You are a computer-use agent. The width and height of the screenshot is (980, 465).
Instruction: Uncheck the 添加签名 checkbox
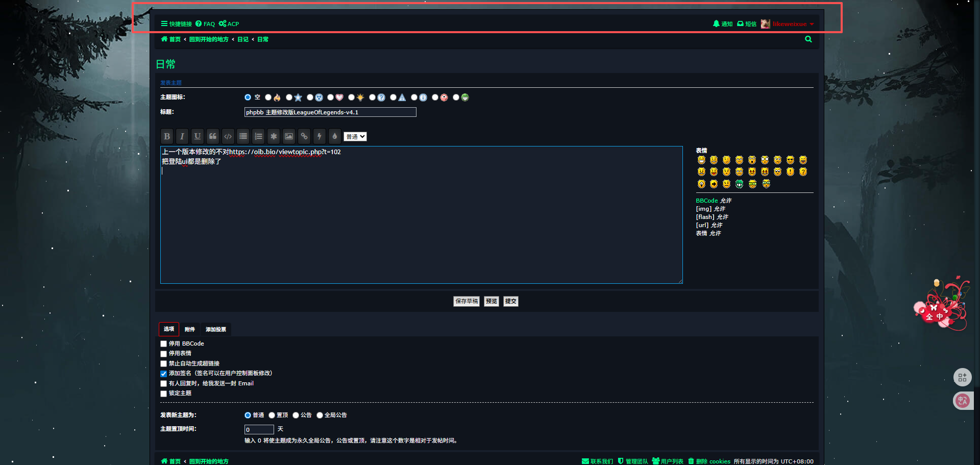[x=164, y=374]
